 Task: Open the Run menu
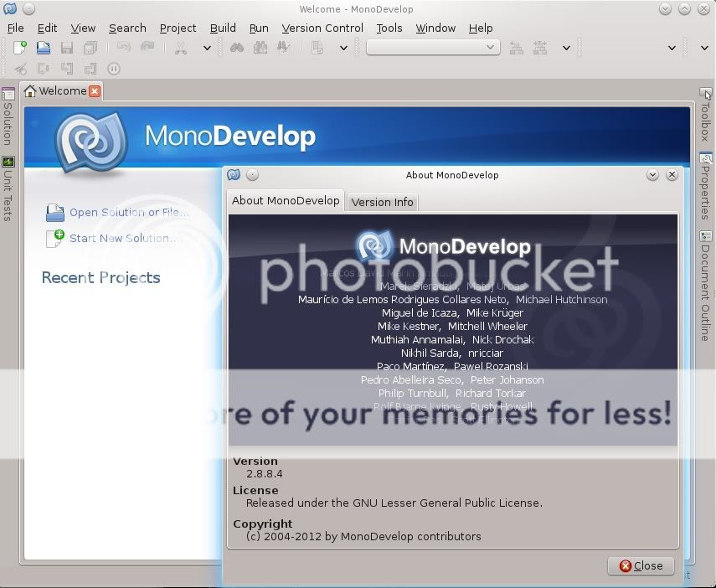(x=259, y=28)
